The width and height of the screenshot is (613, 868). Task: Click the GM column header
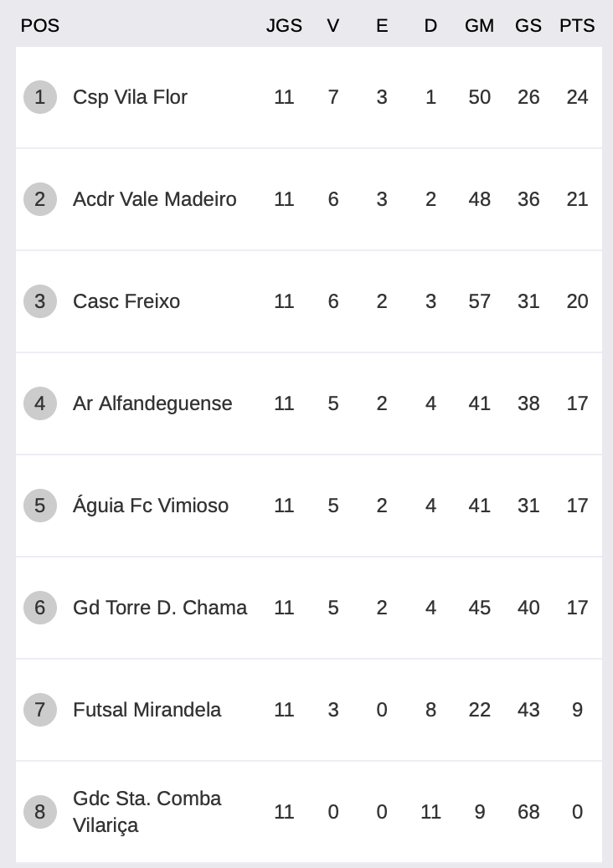479,25
